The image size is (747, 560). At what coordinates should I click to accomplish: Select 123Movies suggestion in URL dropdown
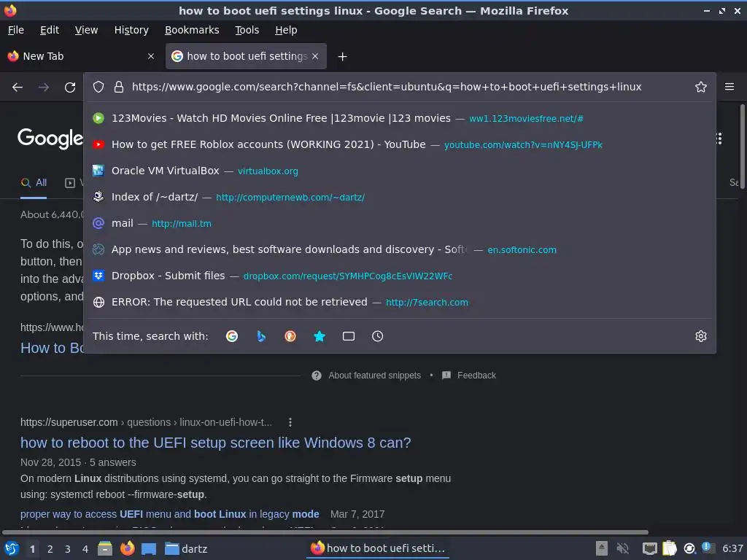coord(399,118)
